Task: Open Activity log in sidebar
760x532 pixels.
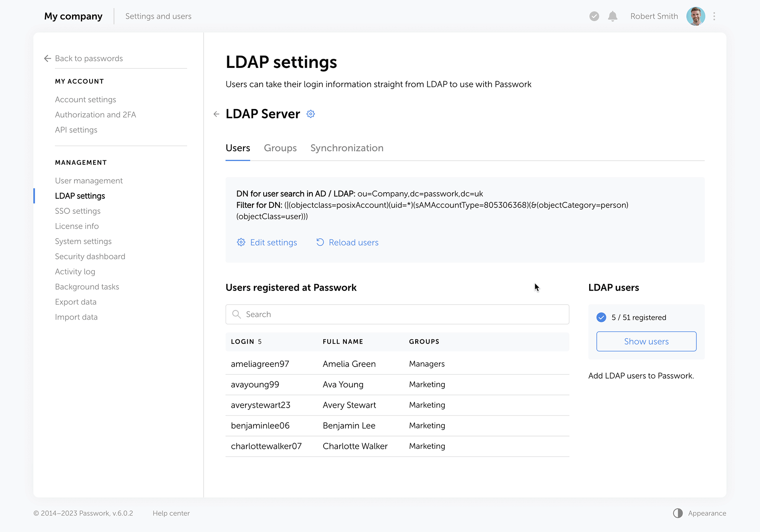Action: tap(75, 272)
